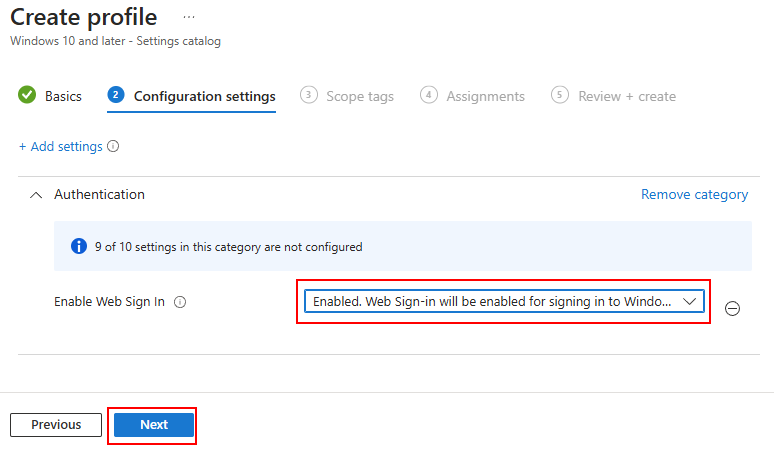Click the Assignments step 4 circle icon
This screenshot has height=450, width=774.
(x=428, y=95)
